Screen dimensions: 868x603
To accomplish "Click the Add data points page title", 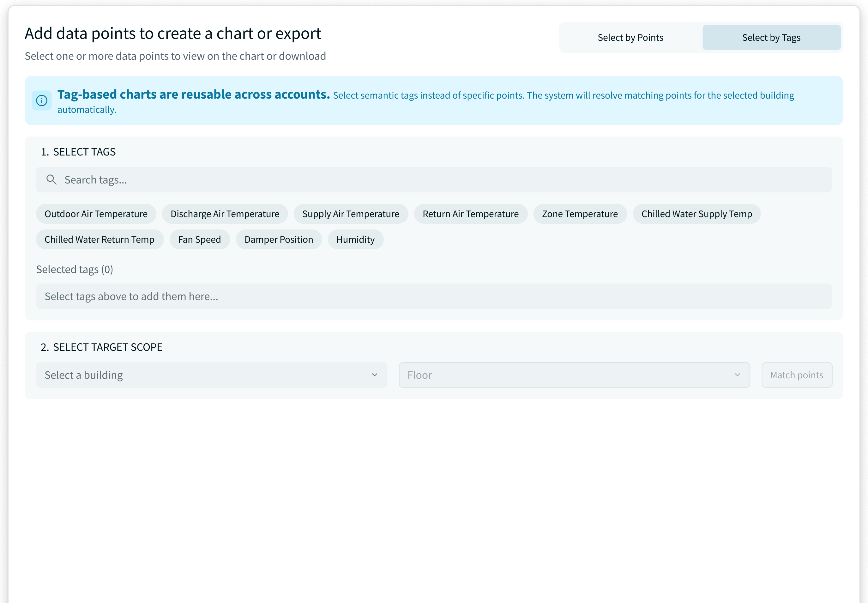I will 173,33.
